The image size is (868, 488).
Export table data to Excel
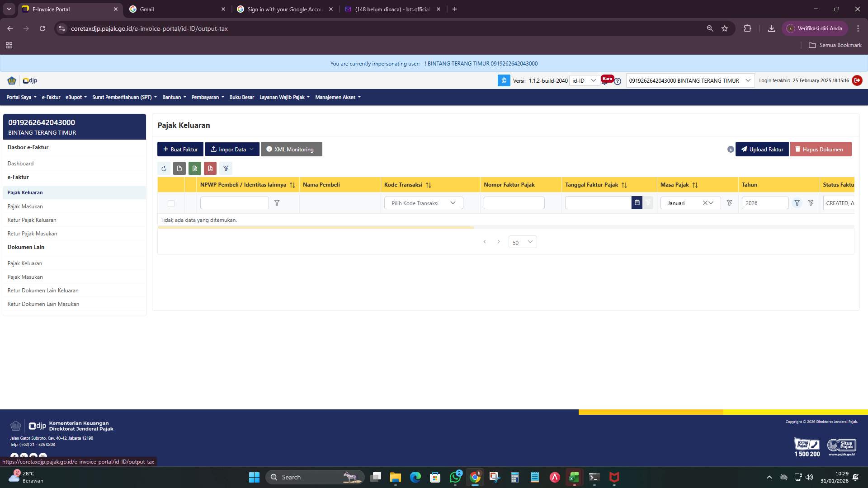(195, 168)
